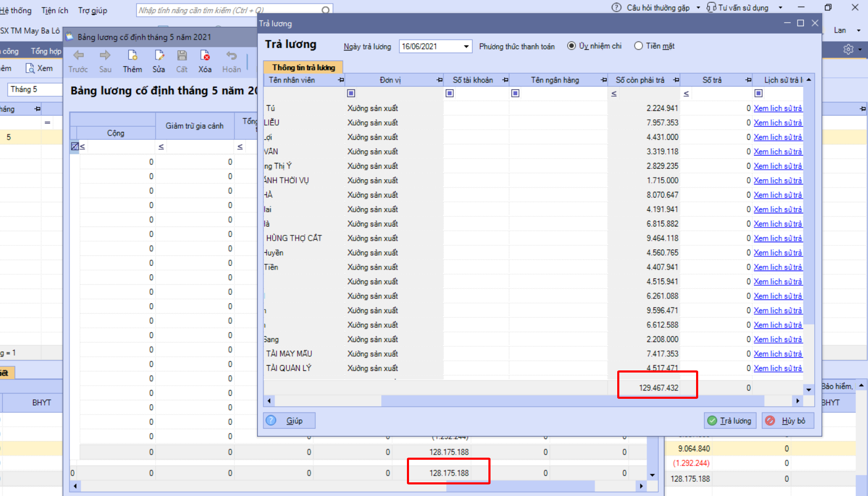
Task: Click the Hoãn undo icon
Action: point(231,55)
